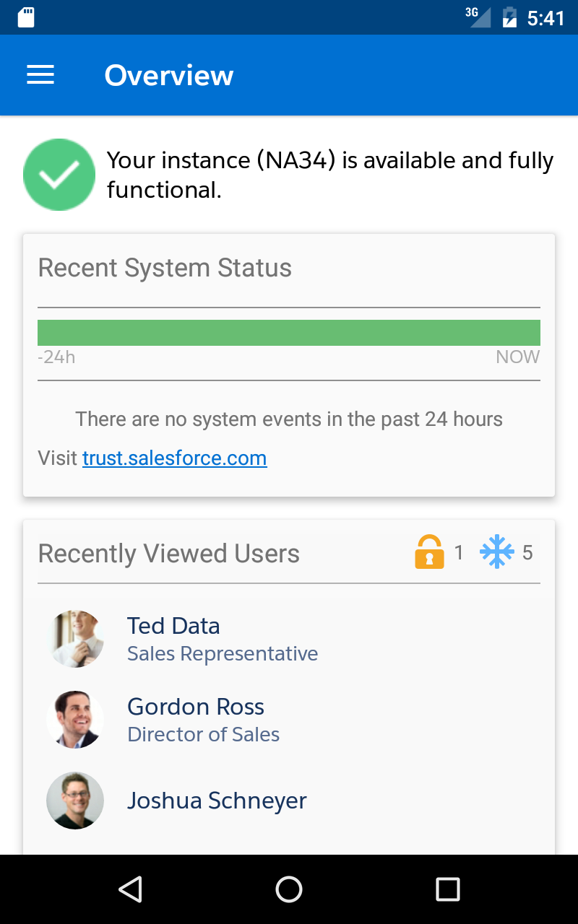This screenshot has width=578, height=924.
Task: Open Joshua Schneyer's user record
Action: (289, 800)
